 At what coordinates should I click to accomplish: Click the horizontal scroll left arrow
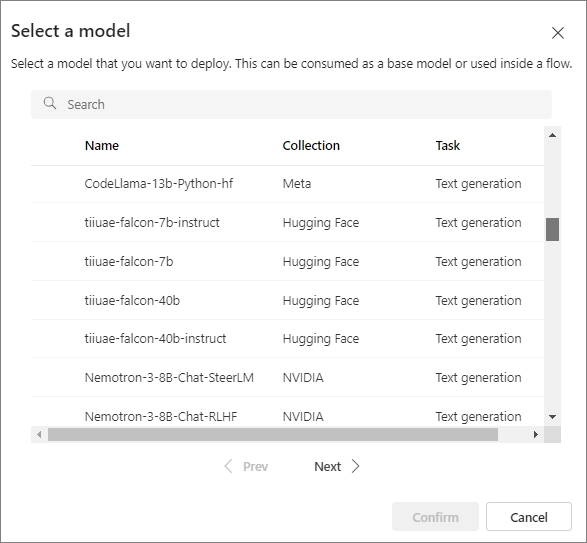point(39,434)
